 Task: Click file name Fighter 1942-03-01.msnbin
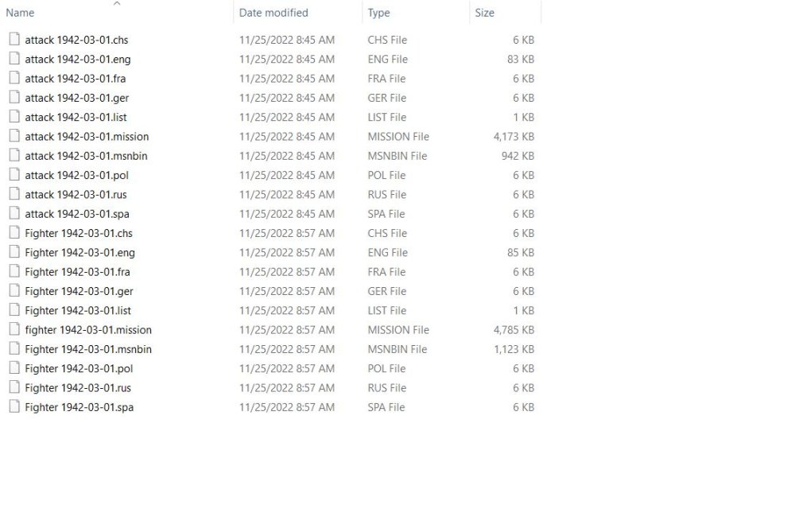coord(88,348)
